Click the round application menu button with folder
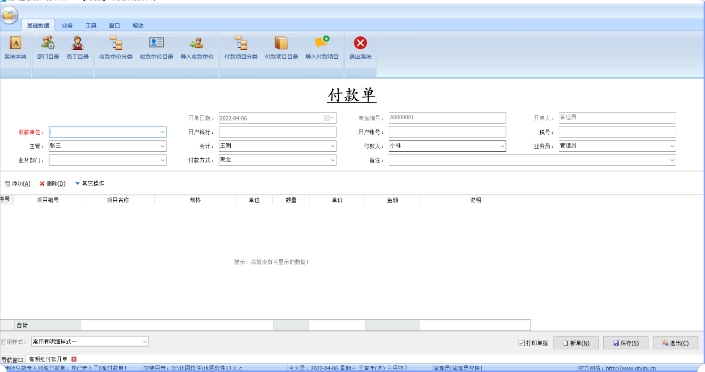Image resolution: width=705 pixels, height=372 pixels. coord(9,15)
